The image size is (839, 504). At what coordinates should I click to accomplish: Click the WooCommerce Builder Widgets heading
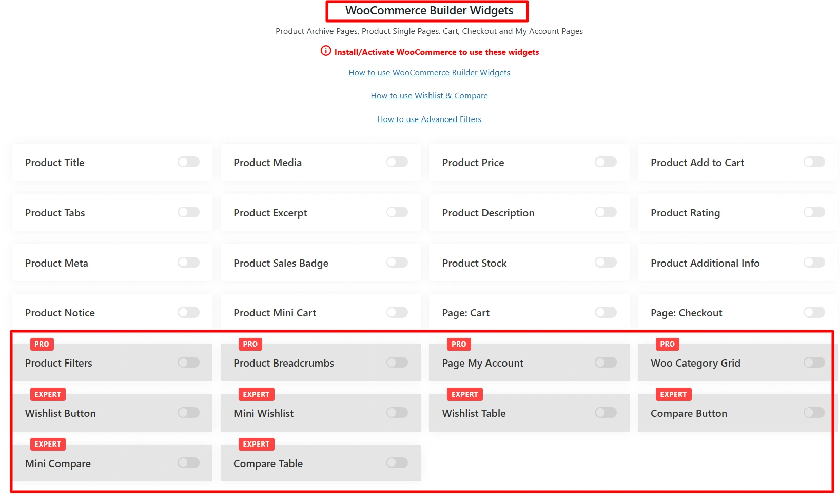[x=429, y=11]
